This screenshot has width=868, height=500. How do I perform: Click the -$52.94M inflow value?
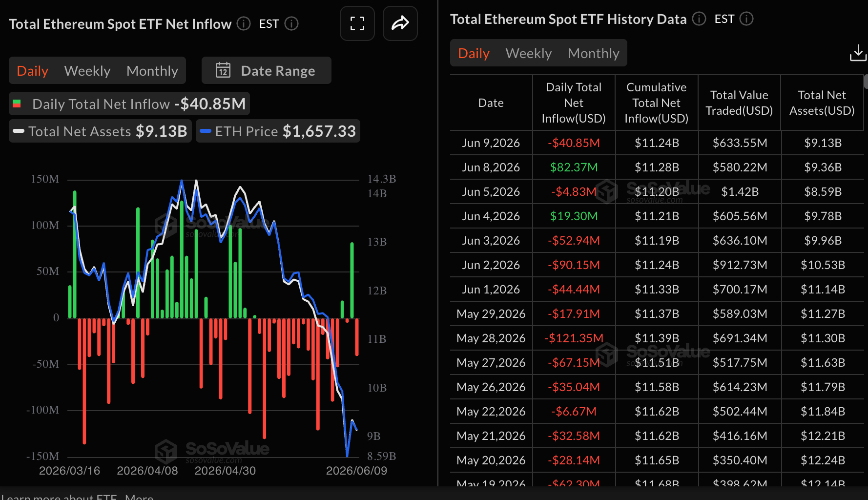574,240
